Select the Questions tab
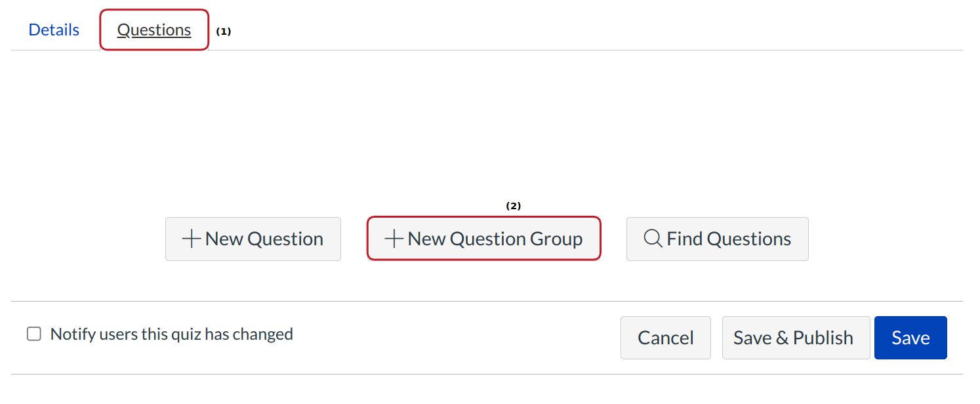 (x=154, y=30)
